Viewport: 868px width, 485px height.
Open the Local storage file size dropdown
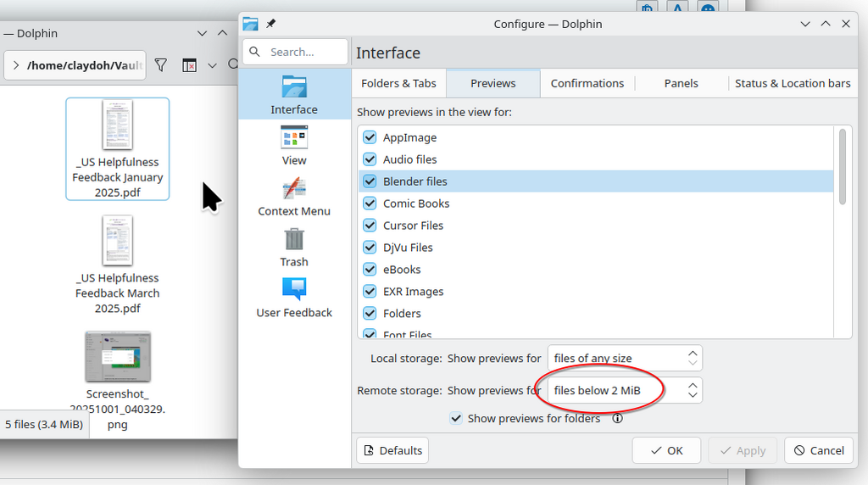pyautogui.click(x=625, y=358)
